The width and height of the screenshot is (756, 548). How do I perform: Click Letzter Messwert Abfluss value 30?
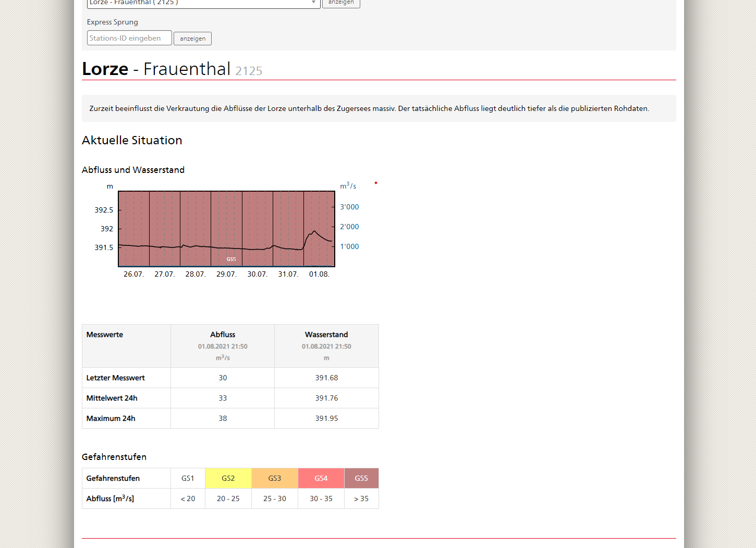click(223, 378)
